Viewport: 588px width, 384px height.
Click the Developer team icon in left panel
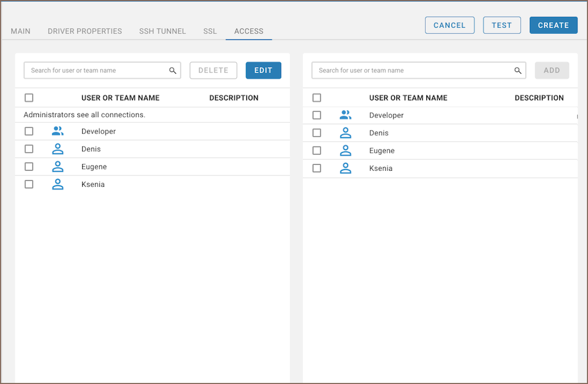pos(58,131)
